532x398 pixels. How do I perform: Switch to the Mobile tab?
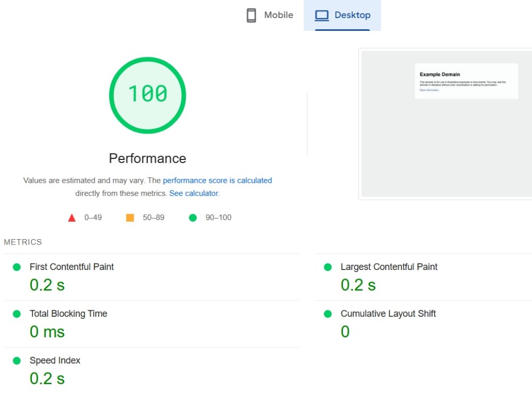point(270,15)
